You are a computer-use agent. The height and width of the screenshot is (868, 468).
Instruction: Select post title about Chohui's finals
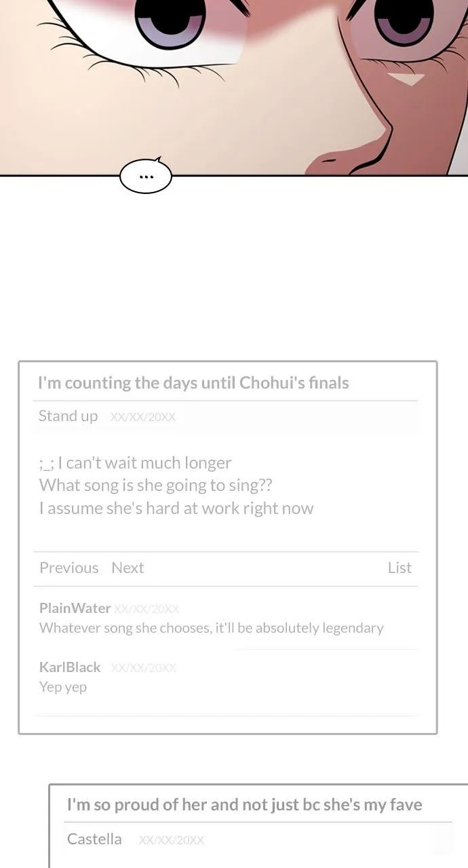193,382
